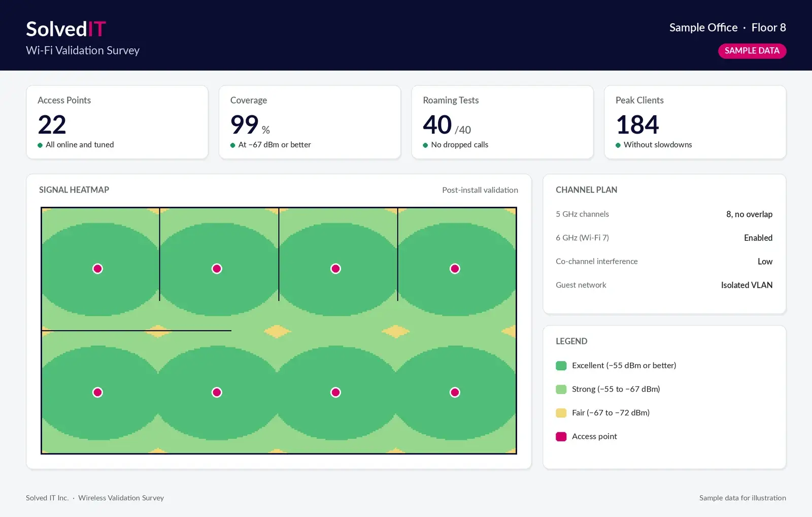
Task: Click the Access point legend swatch
Action: coord(561,436)
